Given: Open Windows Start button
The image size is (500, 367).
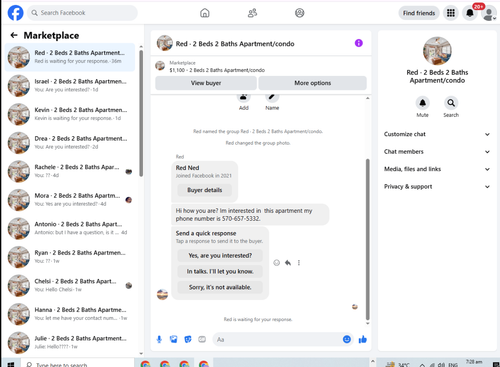Looking at the screenshot, I should tap(11, 364).
